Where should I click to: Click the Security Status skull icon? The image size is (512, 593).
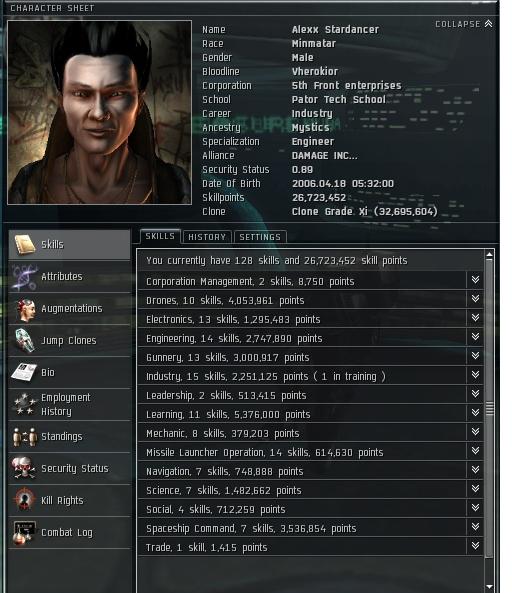click(25, 468)
